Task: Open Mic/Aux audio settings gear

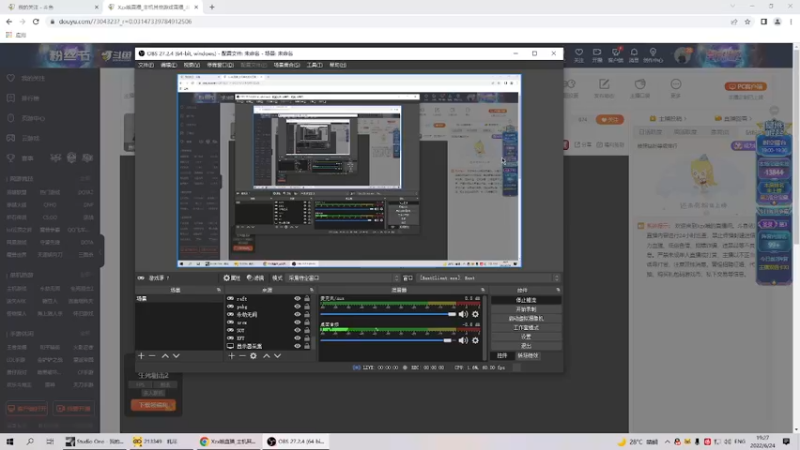Action: coord(475,314)
